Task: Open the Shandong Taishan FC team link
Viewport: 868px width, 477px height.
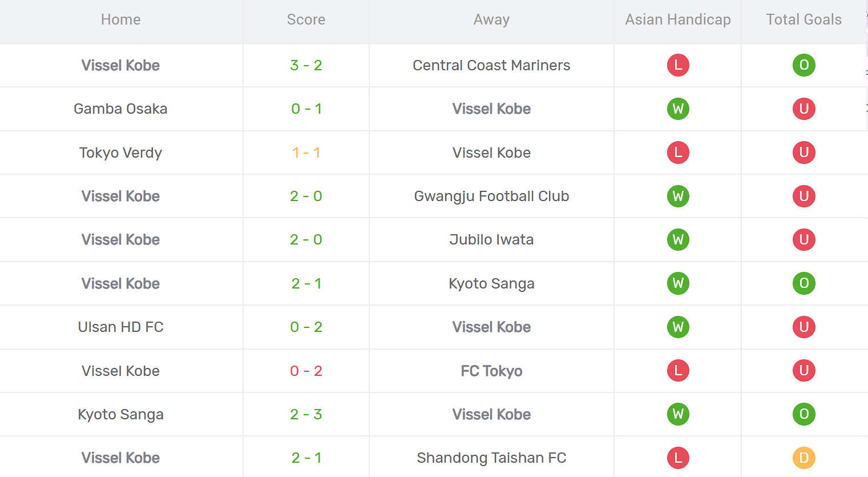Action: pos(491,458)
